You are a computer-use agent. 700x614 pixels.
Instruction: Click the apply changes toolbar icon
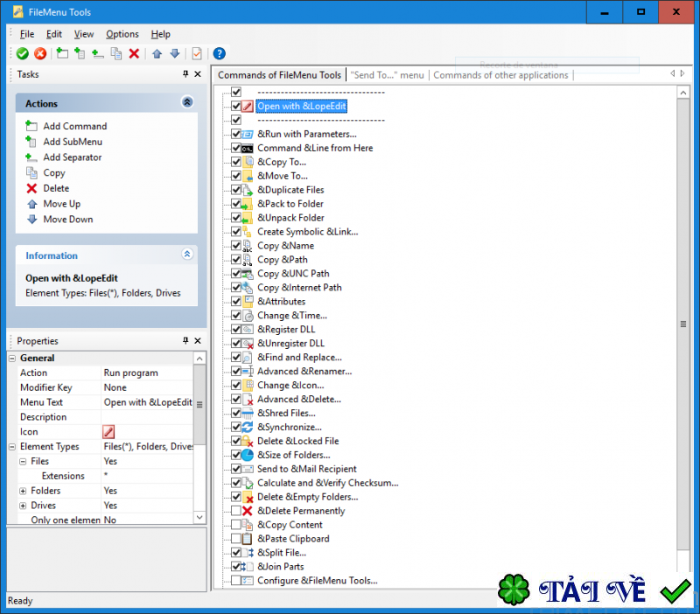click(194, 53)
